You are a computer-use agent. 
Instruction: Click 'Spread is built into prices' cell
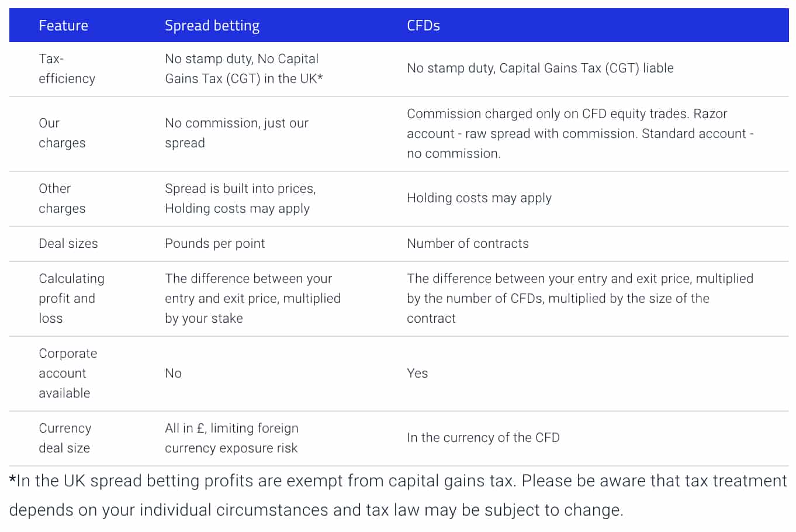click(x=240, y=199)
